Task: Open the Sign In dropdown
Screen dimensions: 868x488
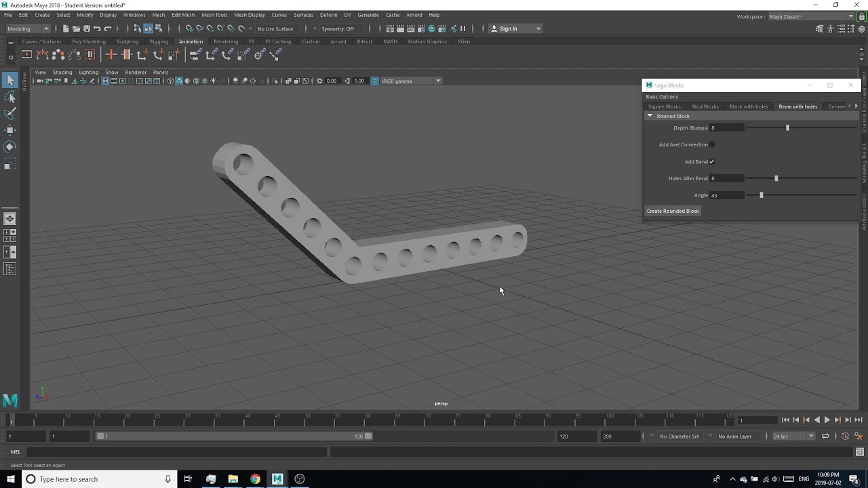Action: [515, 28]
